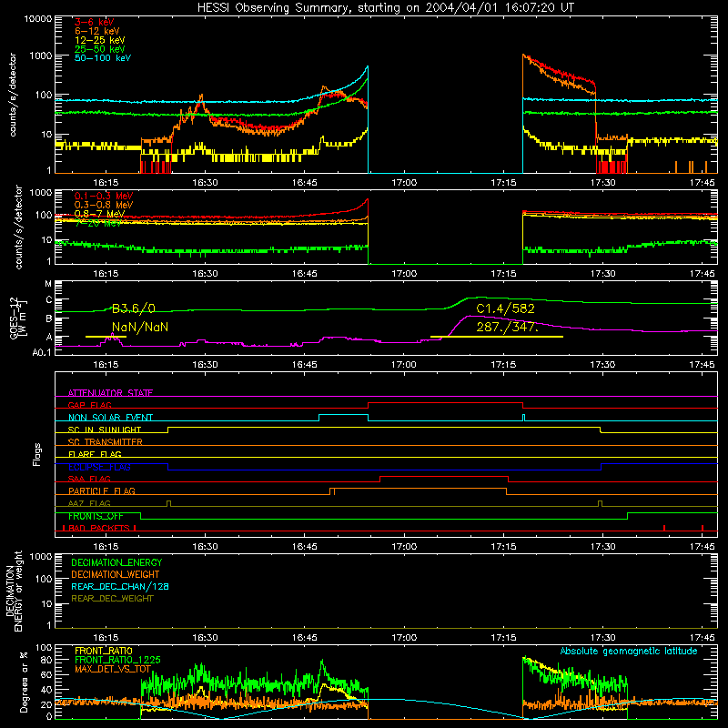Click the MAX_DET_VS_TOT legend label
728x728 pixels.
click(x=113, y=669)
